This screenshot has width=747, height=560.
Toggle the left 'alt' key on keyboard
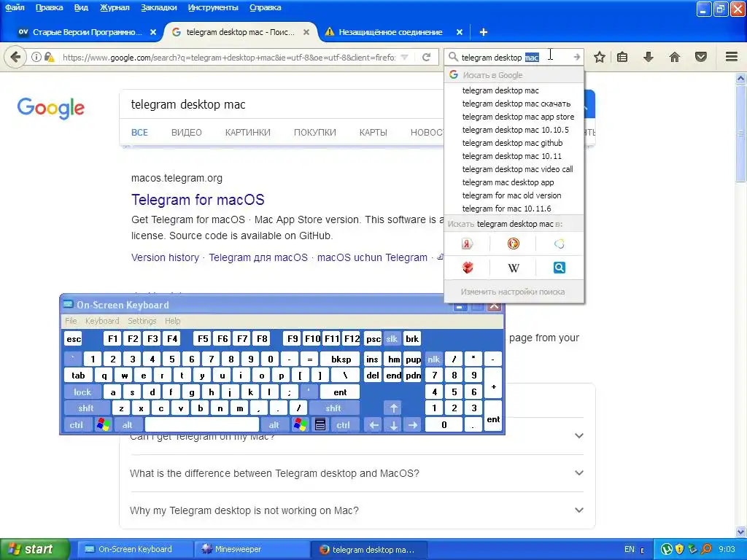click(127, 424)
